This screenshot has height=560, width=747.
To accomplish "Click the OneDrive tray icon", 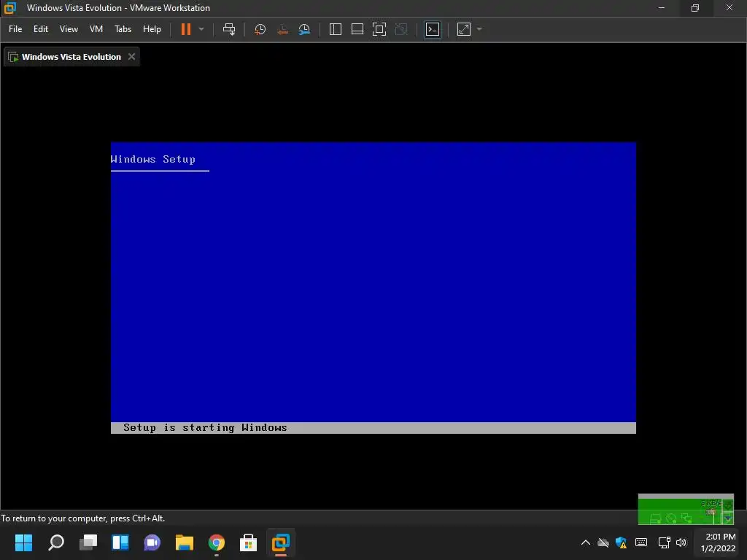I will pyautogui.click(x=603, y=542).
